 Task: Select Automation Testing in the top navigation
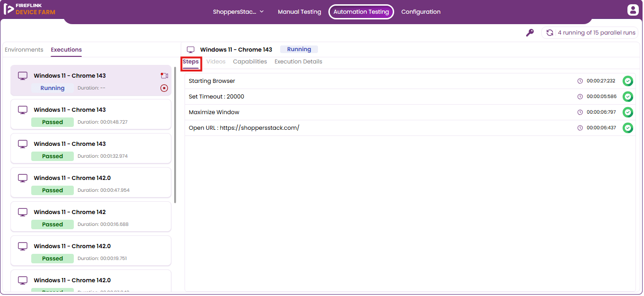(x=362, y=12)
